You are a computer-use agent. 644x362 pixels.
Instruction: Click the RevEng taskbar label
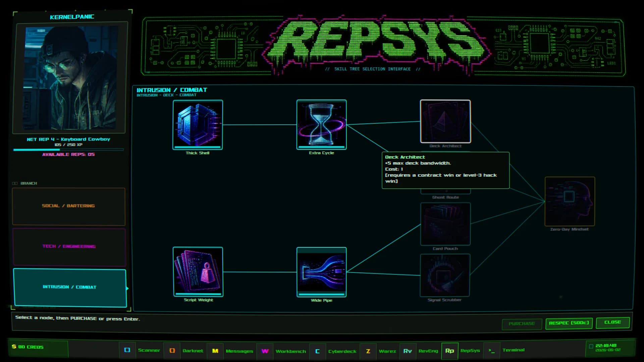tap(428, 351)
